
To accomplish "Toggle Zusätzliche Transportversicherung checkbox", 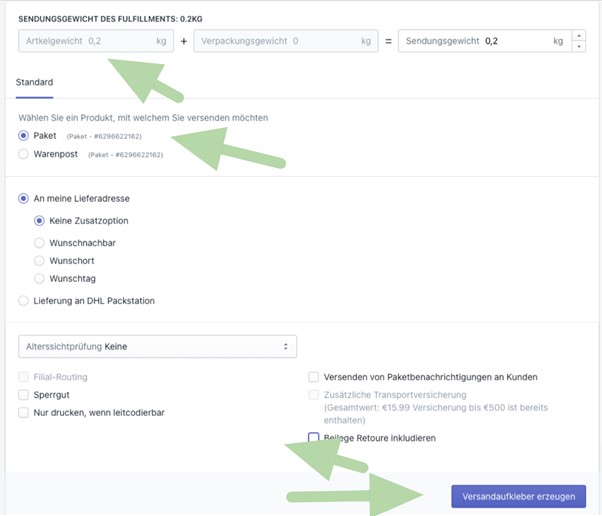I will [314, 395].
